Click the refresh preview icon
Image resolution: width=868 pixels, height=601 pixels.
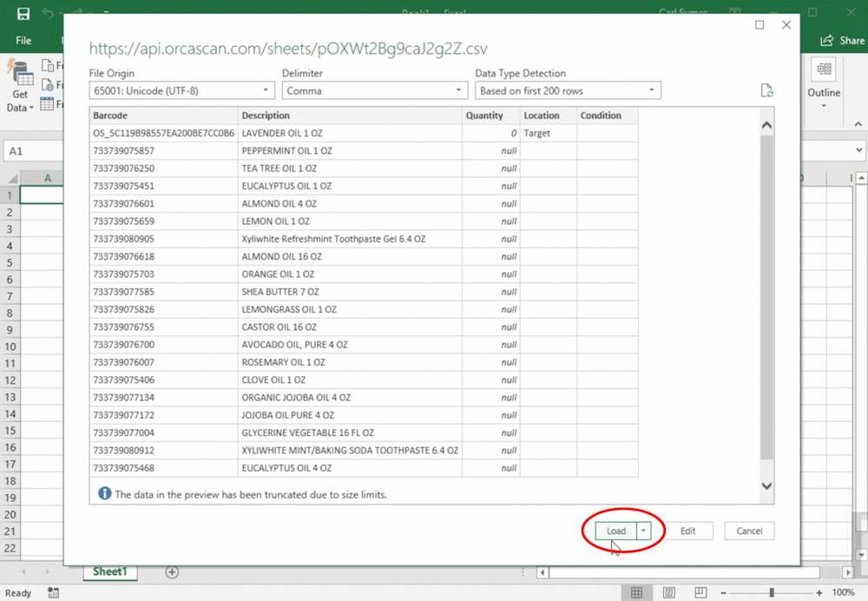coord(766,90)
